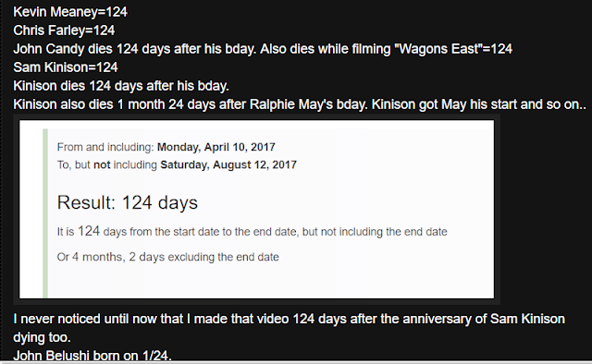
Task: Click the "Kevin Meaney=124" line
Action: [70, 12]
